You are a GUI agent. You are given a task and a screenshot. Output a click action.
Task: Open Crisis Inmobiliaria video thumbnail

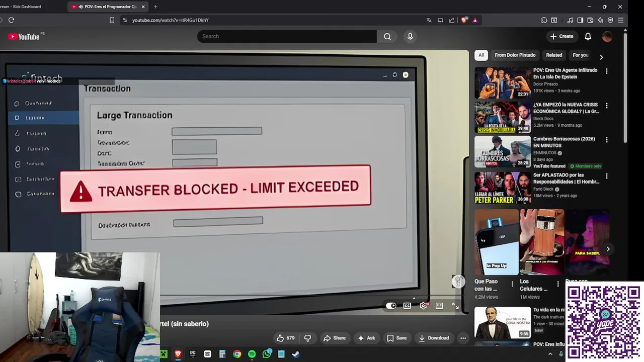pyautogui.click(x=503, y=117)
